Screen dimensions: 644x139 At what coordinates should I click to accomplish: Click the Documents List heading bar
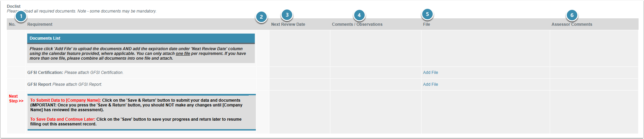pos(141,38)
